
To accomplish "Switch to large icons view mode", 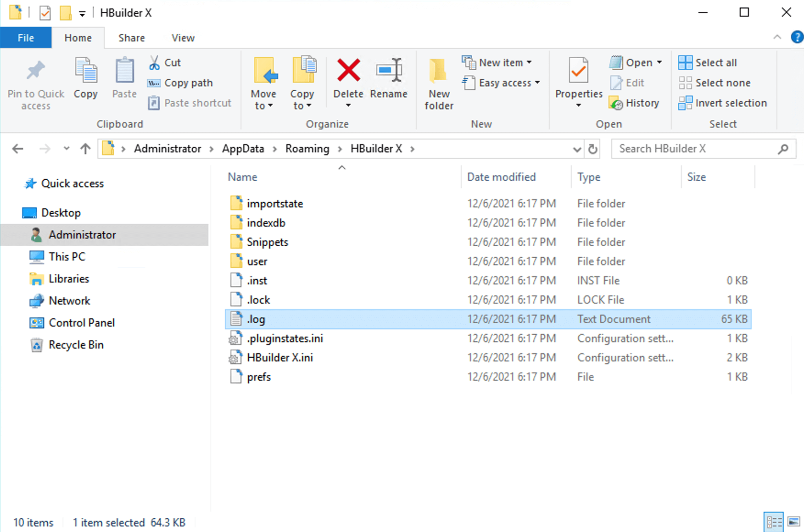I will (x=793, y=522).
